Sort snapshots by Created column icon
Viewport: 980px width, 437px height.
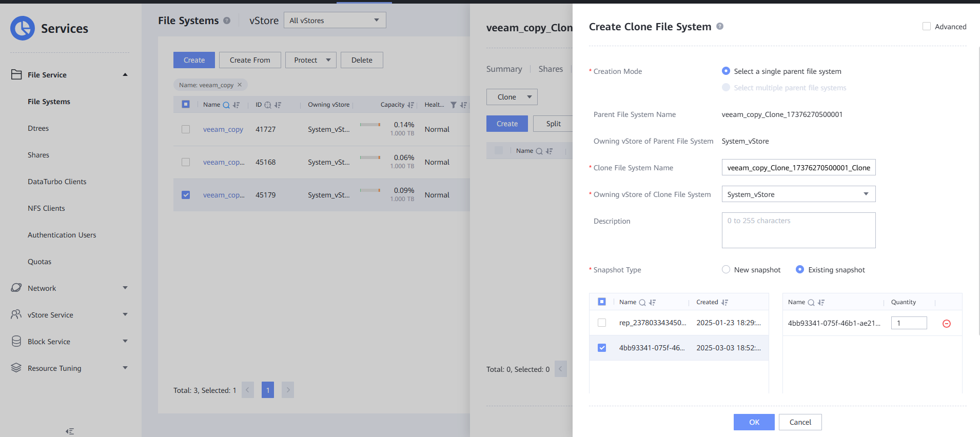(x=724, y=303)
